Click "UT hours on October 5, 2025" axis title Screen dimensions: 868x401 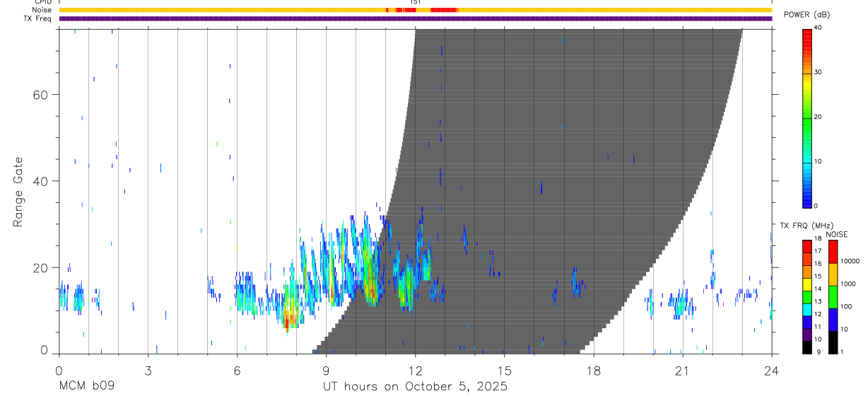click(x=415, y=387)
